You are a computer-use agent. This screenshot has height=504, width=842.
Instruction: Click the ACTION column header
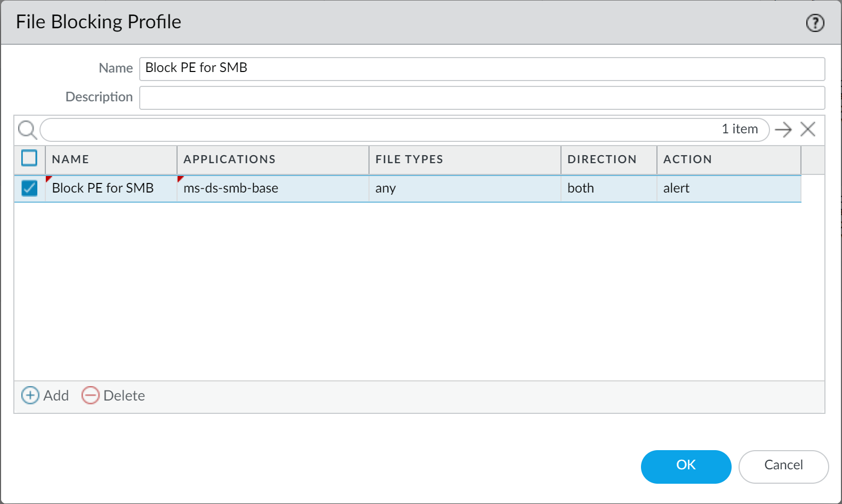click(x=687, y=159)
